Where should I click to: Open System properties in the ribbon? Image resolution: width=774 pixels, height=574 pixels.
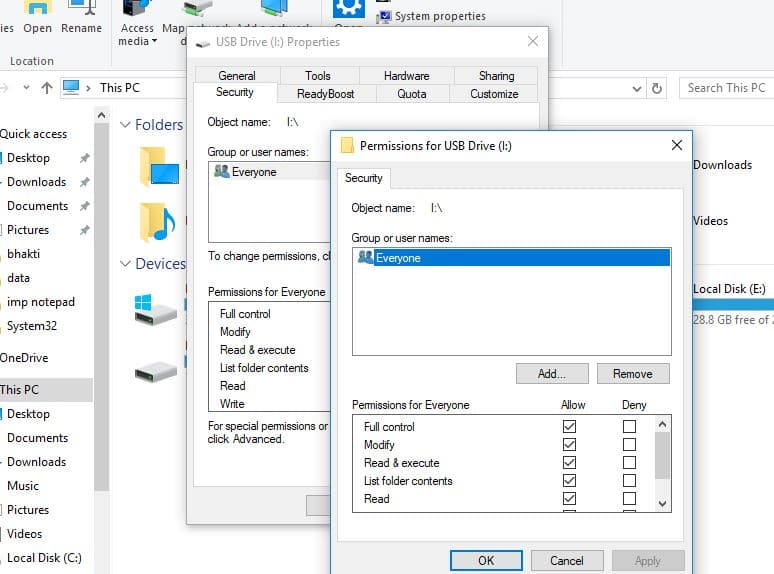(x=431, y=16)
